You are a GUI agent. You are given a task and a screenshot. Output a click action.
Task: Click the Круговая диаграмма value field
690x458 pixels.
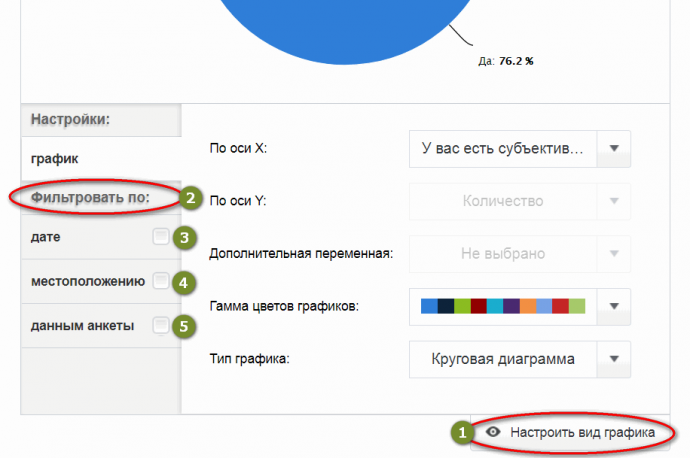click(x=503, y=359)
